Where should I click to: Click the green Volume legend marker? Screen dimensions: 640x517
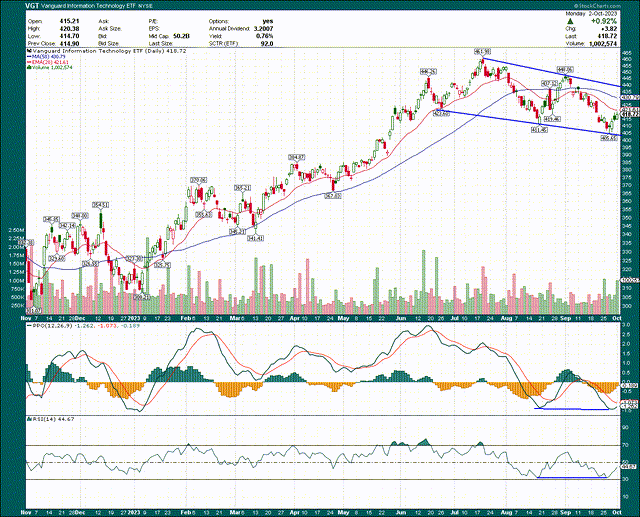29,67
